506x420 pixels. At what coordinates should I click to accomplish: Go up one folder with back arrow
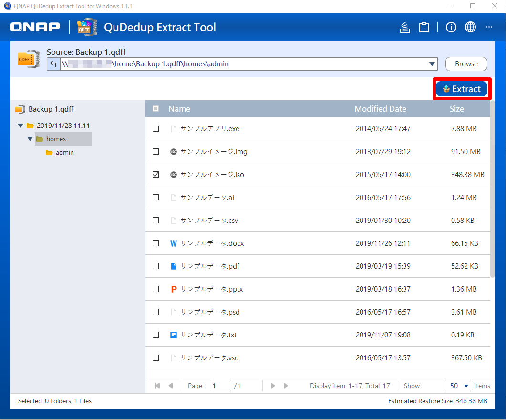53,64
